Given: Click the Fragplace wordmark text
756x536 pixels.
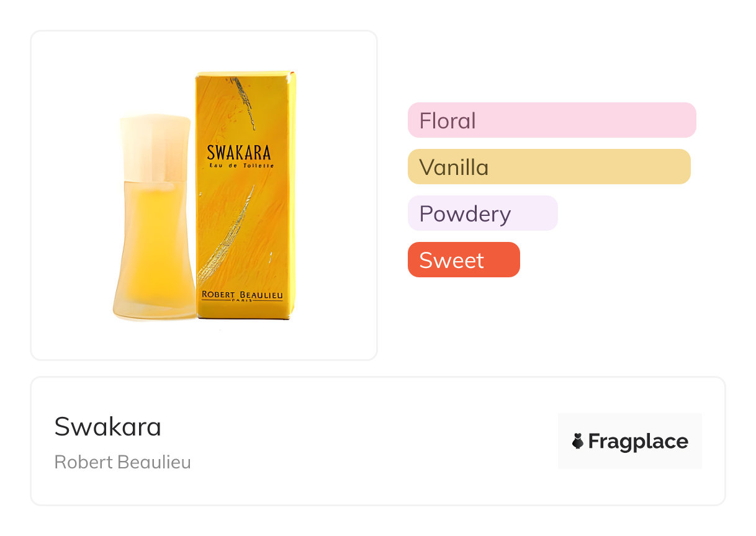Looking at the screenshot, I should tap(638, 441).
